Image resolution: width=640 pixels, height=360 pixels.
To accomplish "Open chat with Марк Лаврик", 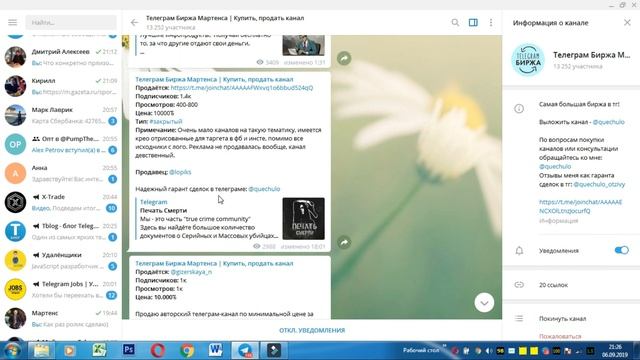I will pos(61,115).
